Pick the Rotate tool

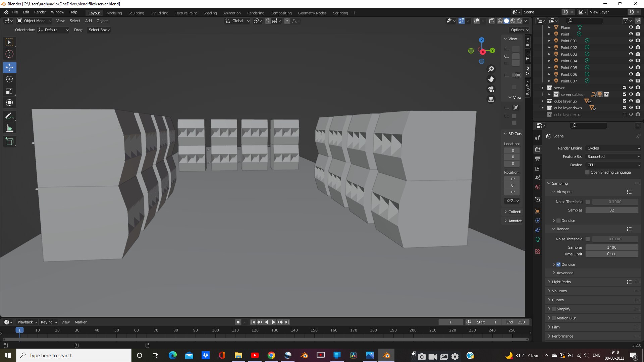click(9, 79)
